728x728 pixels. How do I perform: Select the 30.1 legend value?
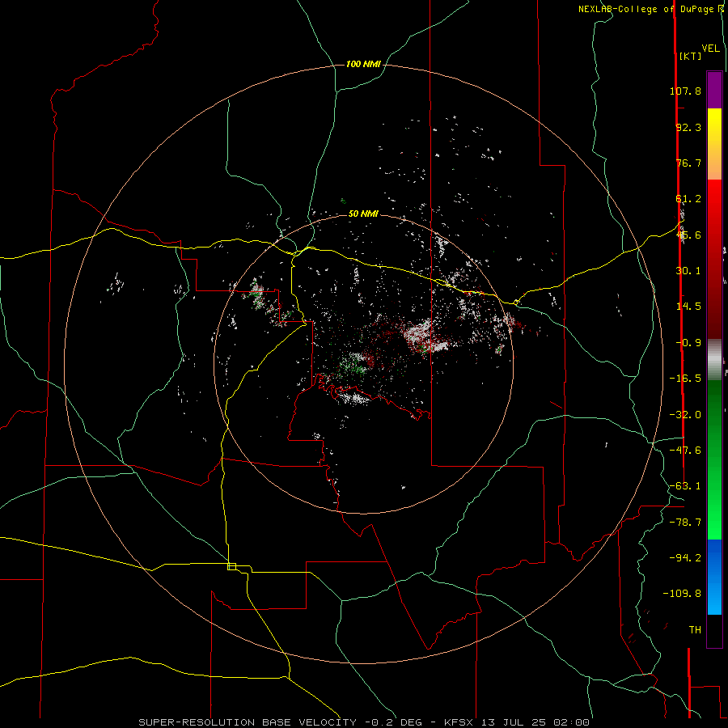click(x=688, y=271)
